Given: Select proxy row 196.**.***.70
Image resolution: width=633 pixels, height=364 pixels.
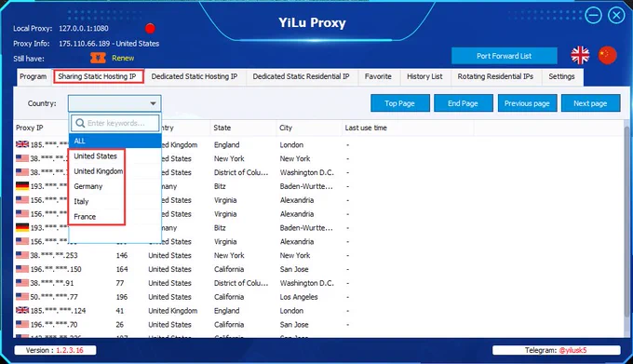Looking at the screenshot, I should pos(319,325).
